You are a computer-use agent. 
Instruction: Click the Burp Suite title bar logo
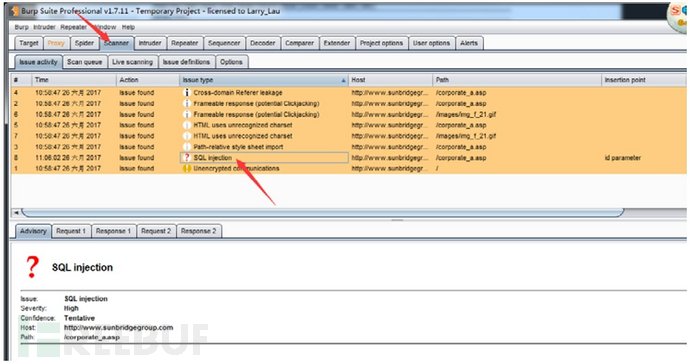pyautogui.click(x=15, y=11)
